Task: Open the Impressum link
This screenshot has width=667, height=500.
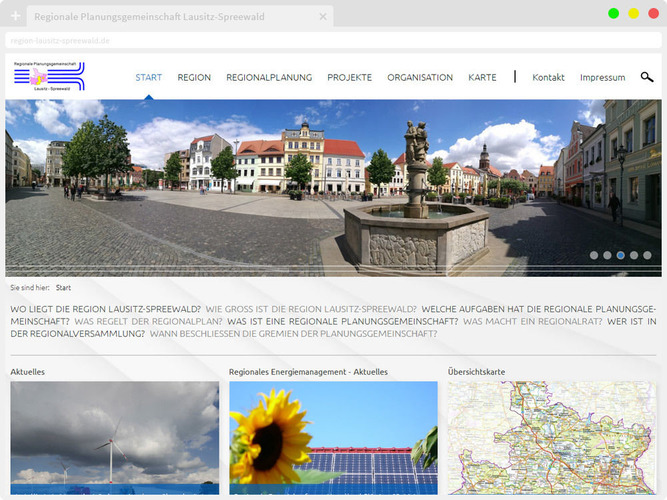Action: tap(602, 77)
